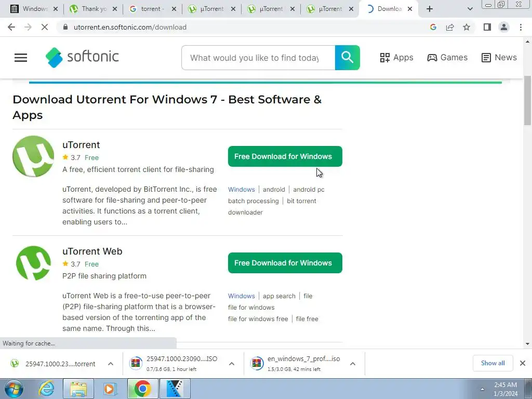Screen dimensions: 532x399
Task: Click the file for windows free tag
Action: pyautogui.click(x=258, y=319)
